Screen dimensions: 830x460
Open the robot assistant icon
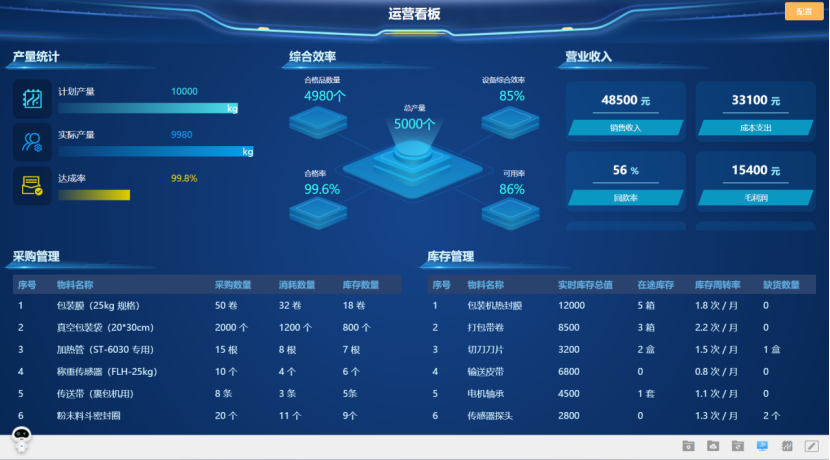(22, 437)
